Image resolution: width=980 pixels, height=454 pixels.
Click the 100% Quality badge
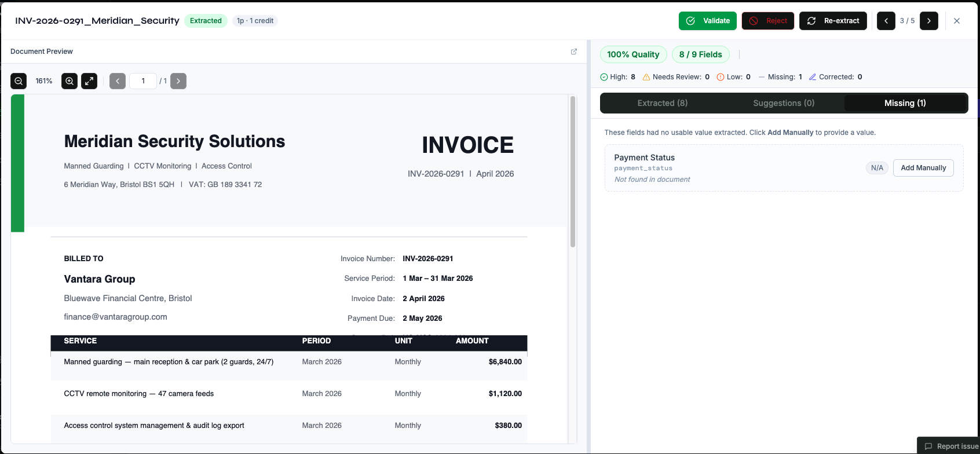[633, 54]
